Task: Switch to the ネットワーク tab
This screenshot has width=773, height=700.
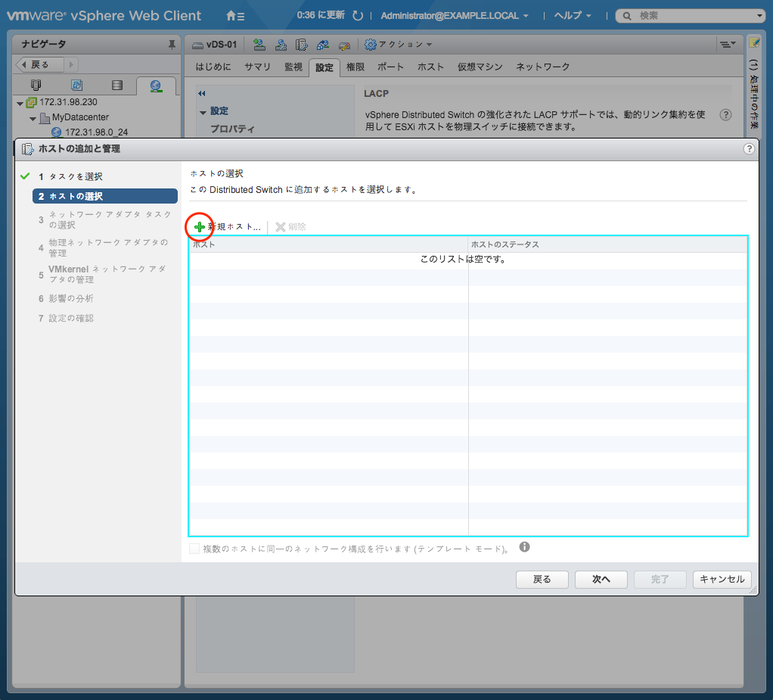Action: tap(542, 67)
